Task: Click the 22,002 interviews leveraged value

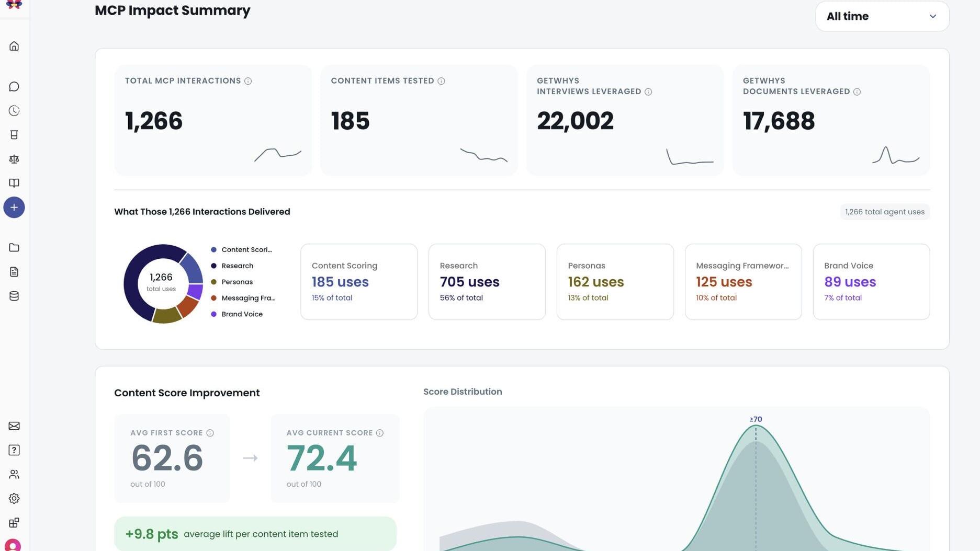Action: (575, 121)
